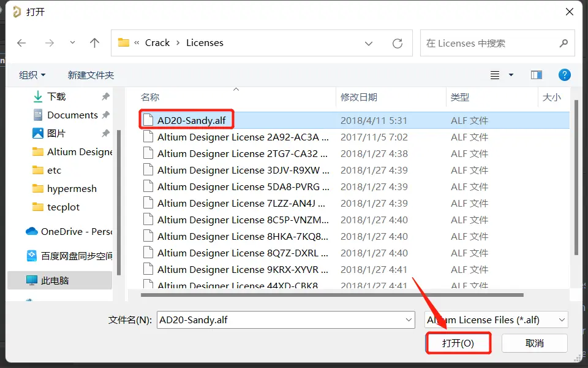This screenshot has height=368, width=588.
Task: Click file icon of License 9KRX-XYVR
Action: [x=148, y=269]
